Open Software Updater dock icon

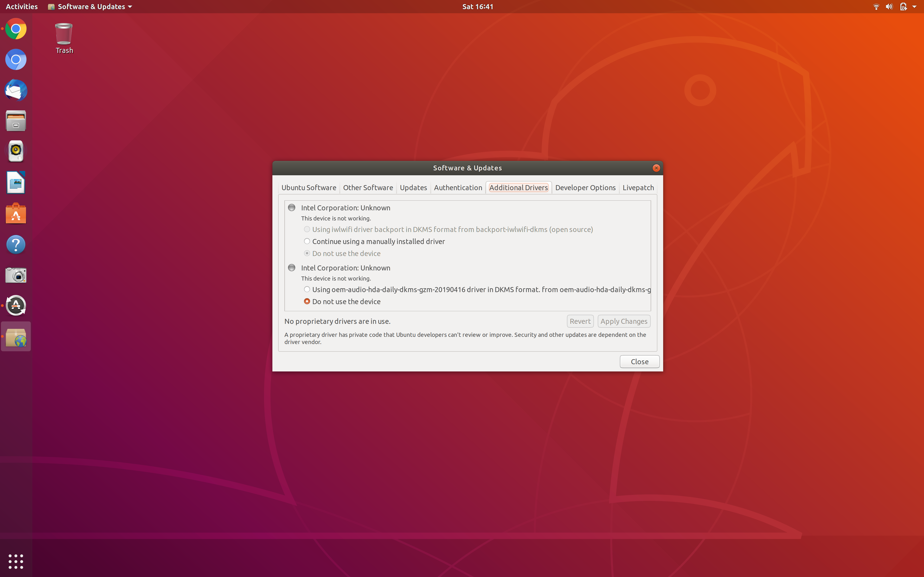16,305
